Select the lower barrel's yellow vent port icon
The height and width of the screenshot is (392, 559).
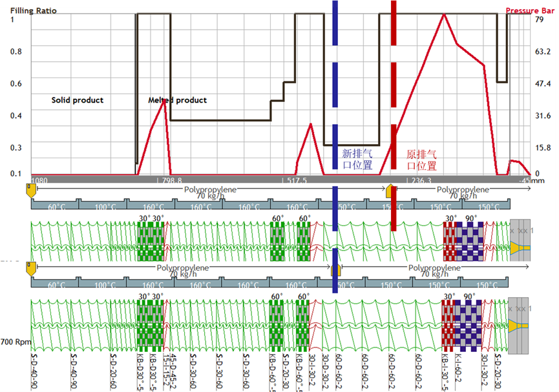pyautogui.click(x=335, y=270)
